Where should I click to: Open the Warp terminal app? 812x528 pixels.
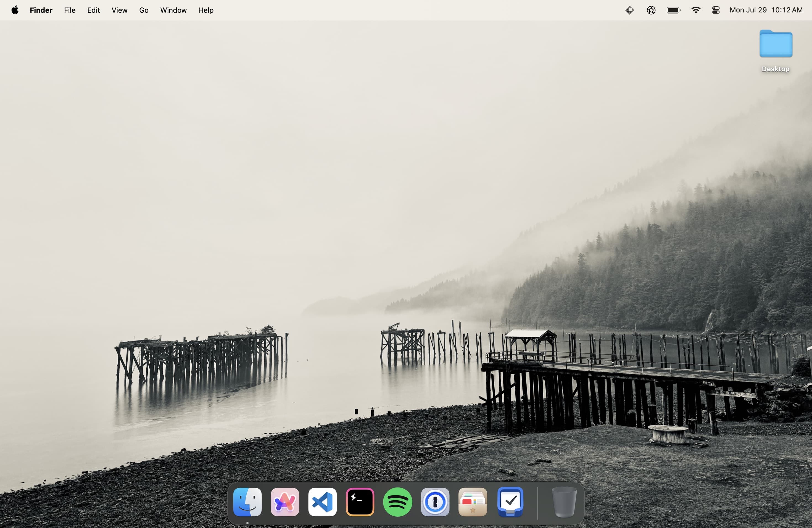tap(360, 501)
